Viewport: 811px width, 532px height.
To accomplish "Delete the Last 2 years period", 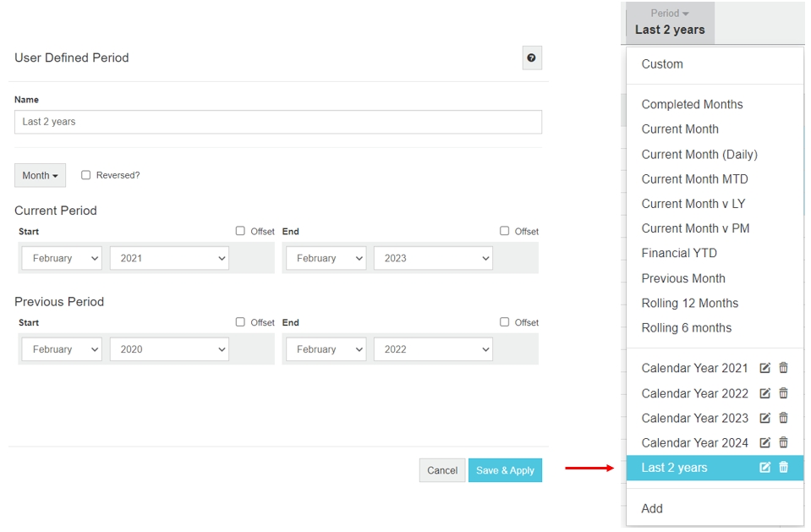I will coord(783,468).
